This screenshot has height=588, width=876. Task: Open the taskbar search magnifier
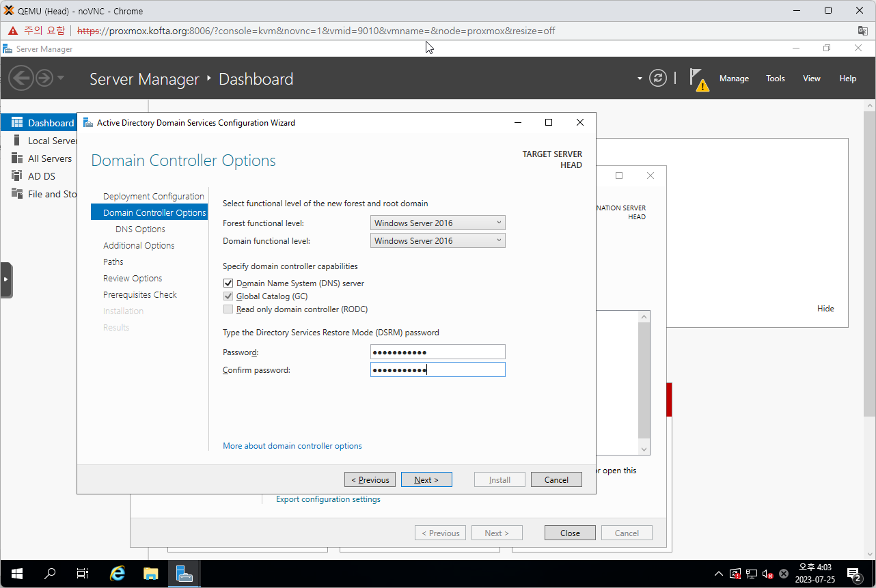point(50,574)
